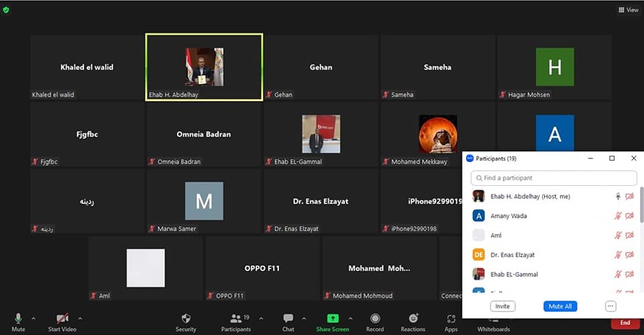Click the Participants toolbar icon

click(235, 318)
